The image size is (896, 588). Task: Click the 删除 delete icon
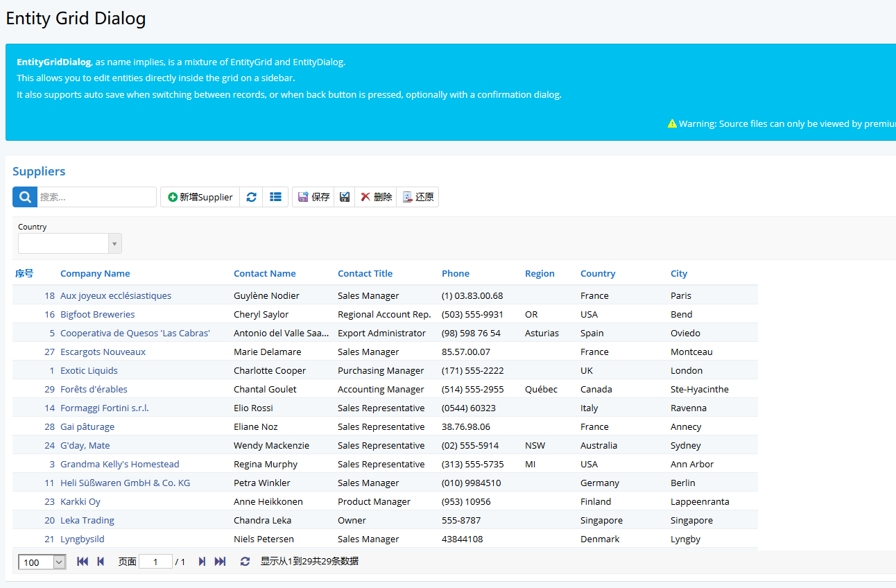pos(375,196)
